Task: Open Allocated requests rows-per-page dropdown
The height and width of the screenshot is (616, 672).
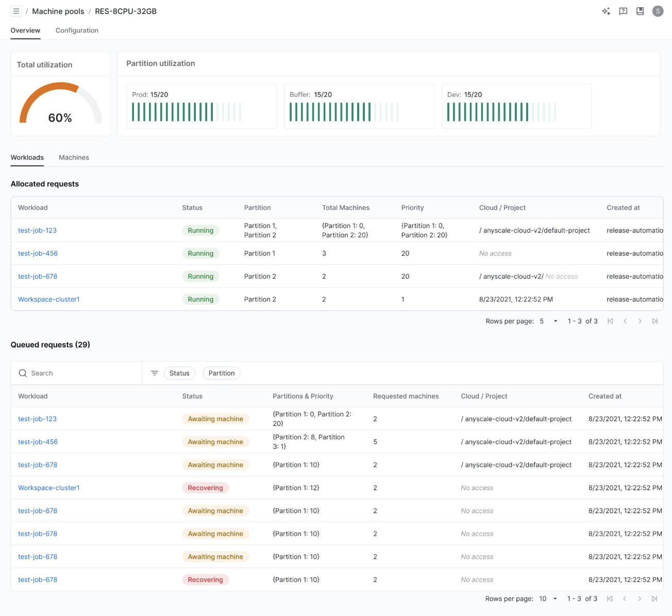Action: point(549,321)
